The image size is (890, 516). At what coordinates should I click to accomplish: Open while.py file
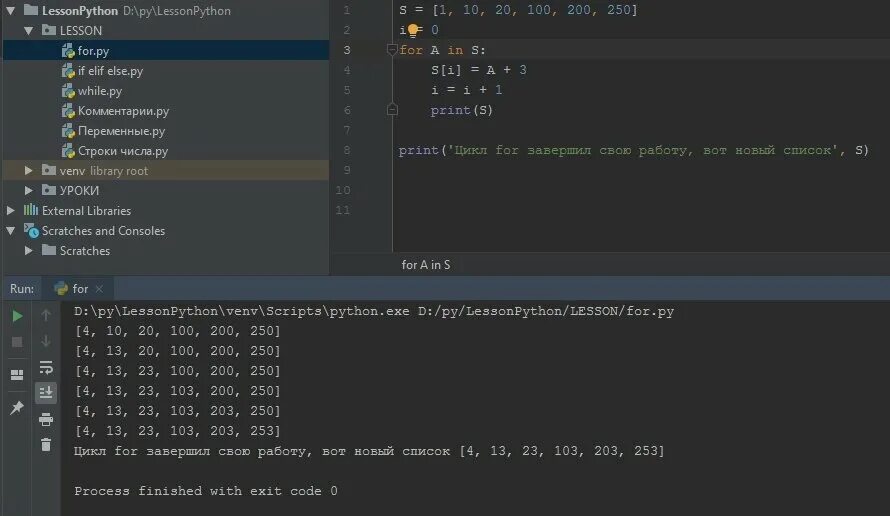(x=100, y=91)
